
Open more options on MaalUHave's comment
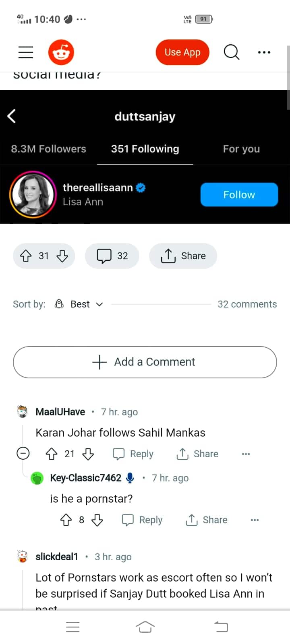coord(246,454)
